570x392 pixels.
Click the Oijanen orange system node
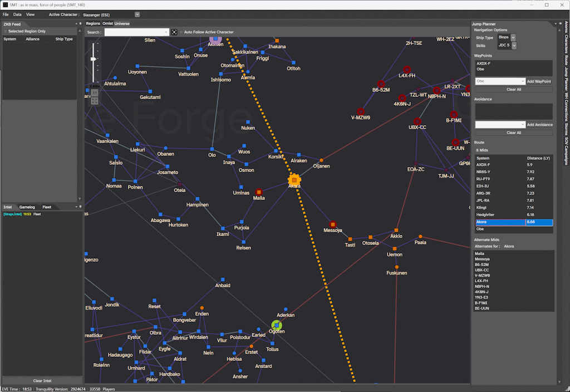pos(321,160)
